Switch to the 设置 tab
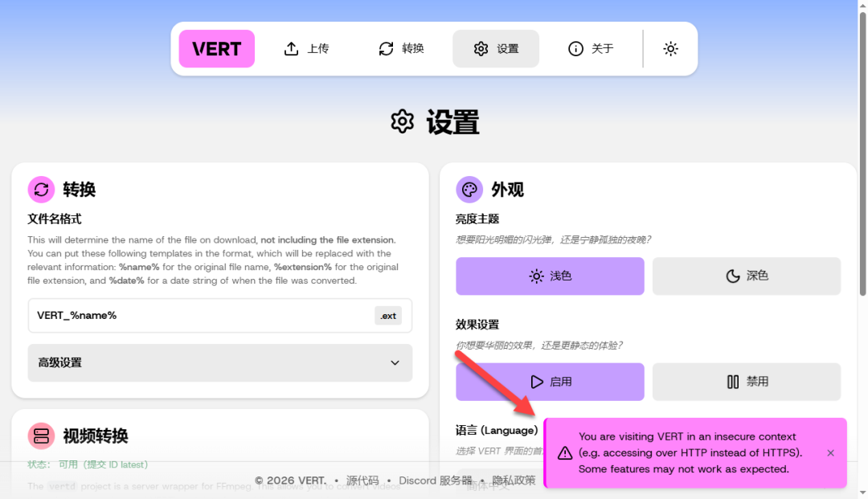Image resolution: width=868 pixels, height=499 pixels. [x=495, y=48]
